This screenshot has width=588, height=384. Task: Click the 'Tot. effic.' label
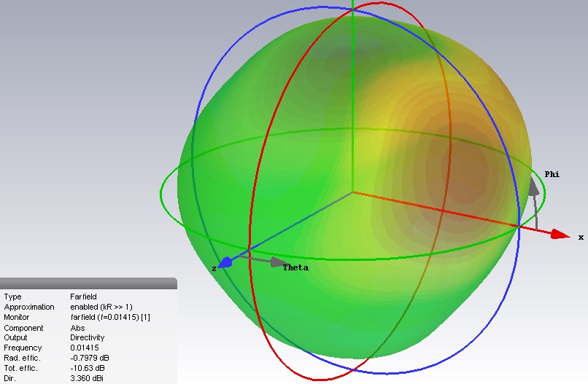[20, 368]
